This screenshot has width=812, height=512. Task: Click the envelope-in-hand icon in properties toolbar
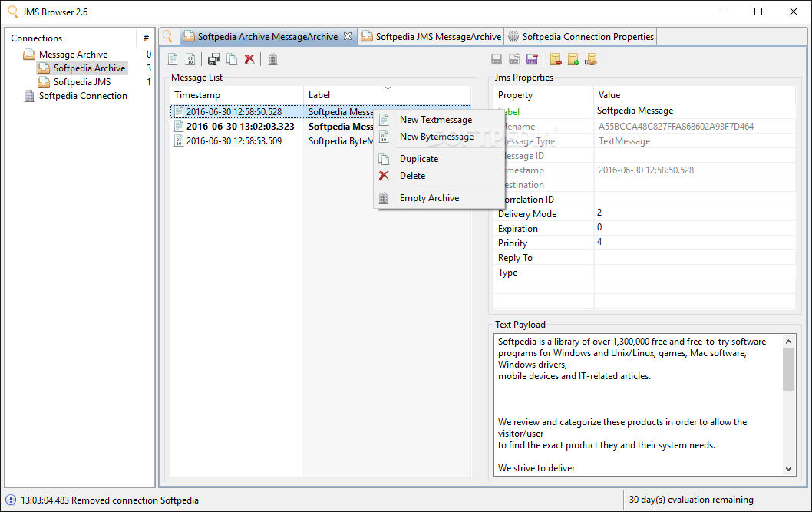[591, 60]
